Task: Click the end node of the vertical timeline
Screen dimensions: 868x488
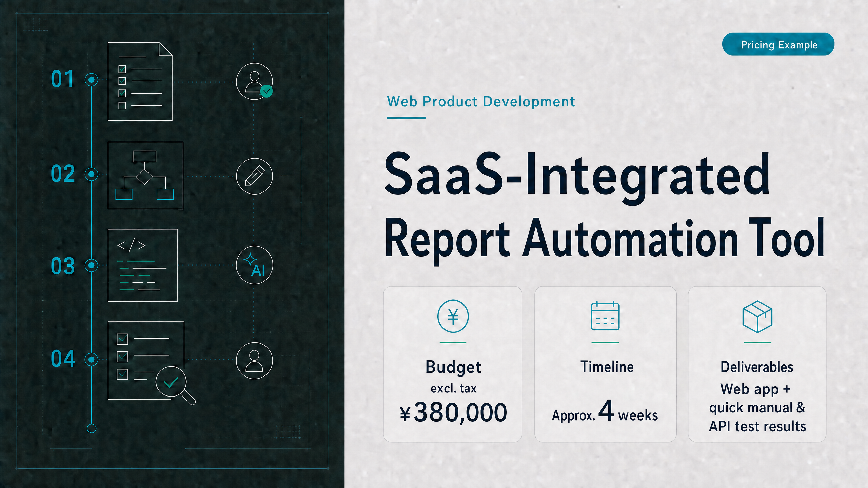Action: [x=92, y=428]
